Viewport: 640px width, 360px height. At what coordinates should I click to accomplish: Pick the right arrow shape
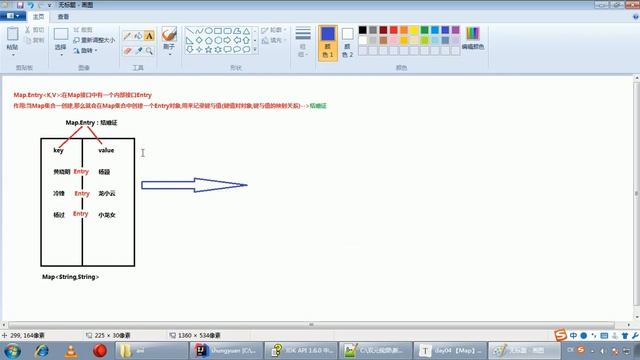pyautogui.click(x=227, y=40)
